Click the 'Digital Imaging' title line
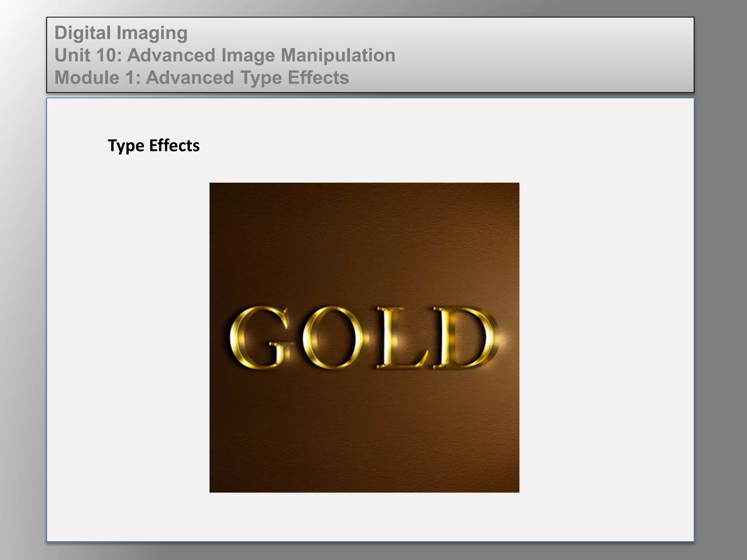The height and width of the screenshot is (560, 747). click(x=121, y=33)
